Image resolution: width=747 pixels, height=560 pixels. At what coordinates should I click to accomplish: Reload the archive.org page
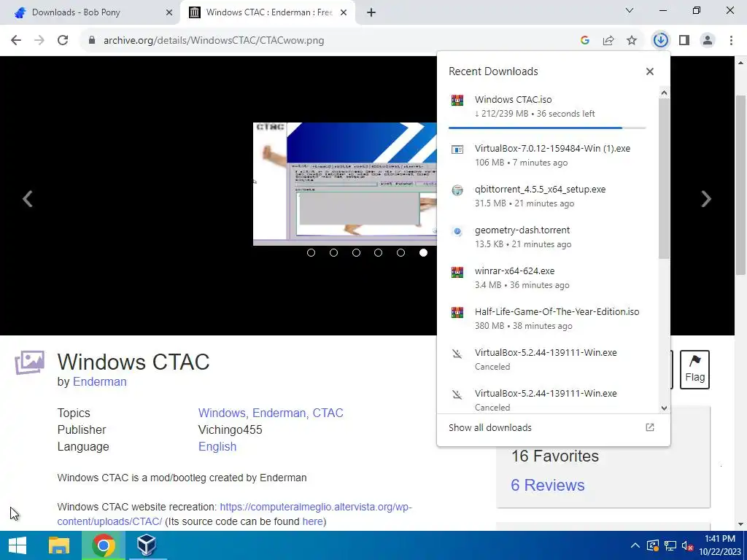click(x=63, y=41)
